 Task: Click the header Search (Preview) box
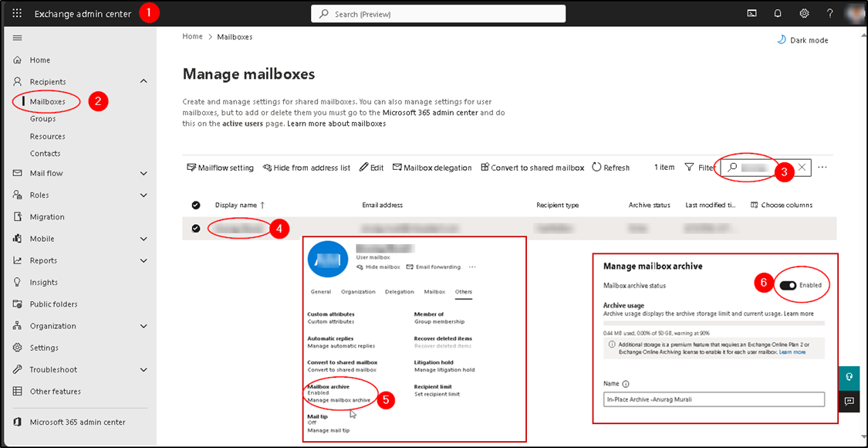tap(438, 14)
